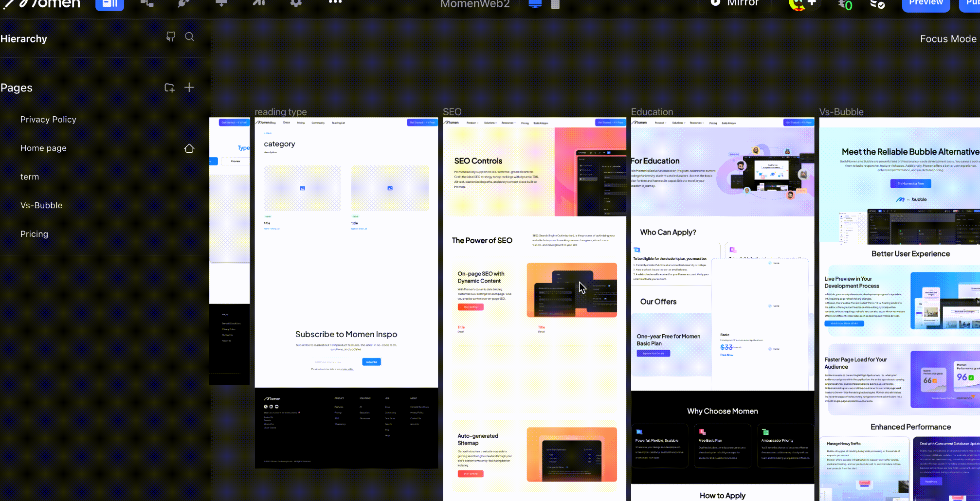Switch to mobile viewport view
This screenshot has width=980, height=501.
click(x=555, y=4)
